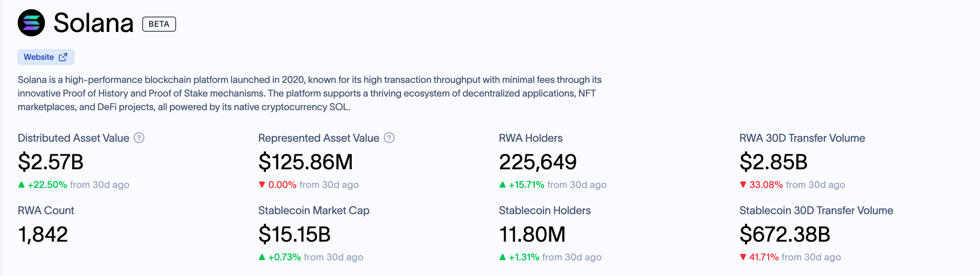
Task: Click the $672.38B stablecoin volume value
Action: (785, 234)
